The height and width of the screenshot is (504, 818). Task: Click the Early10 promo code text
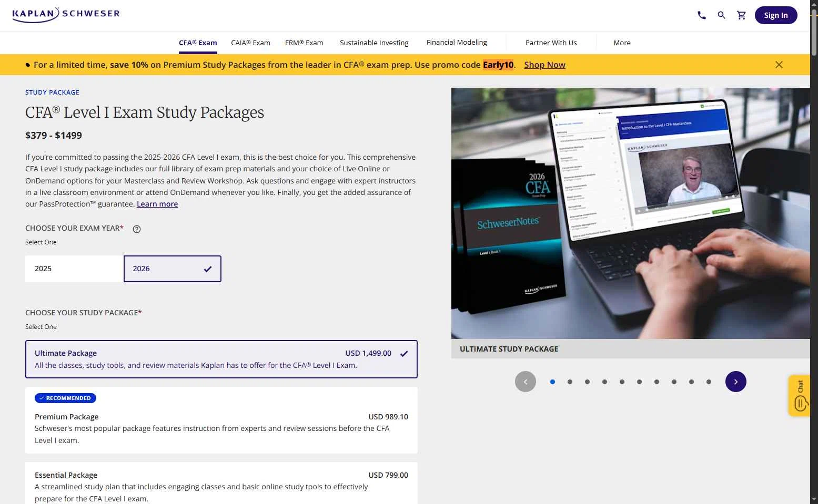[498, 65]
